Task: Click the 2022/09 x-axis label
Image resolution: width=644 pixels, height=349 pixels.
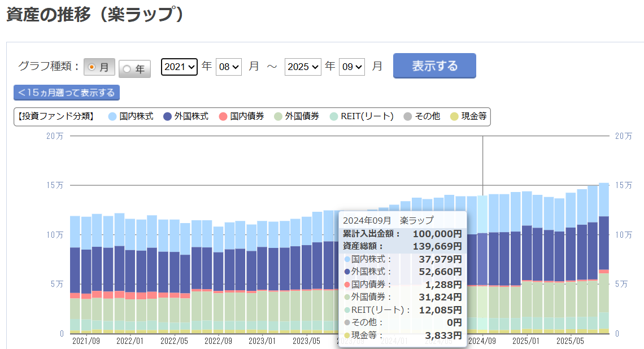Action: click(x=218, y=341)
